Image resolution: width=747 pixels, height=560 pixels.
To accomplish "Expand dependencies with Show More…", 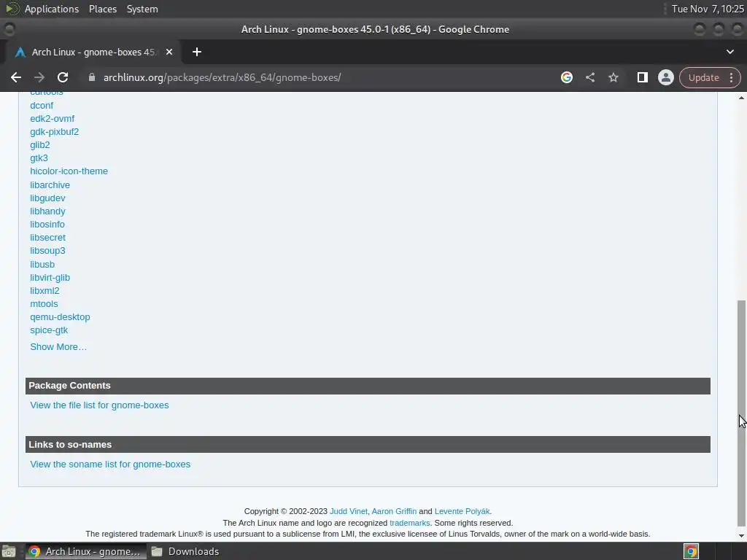I will pos(58,346).
